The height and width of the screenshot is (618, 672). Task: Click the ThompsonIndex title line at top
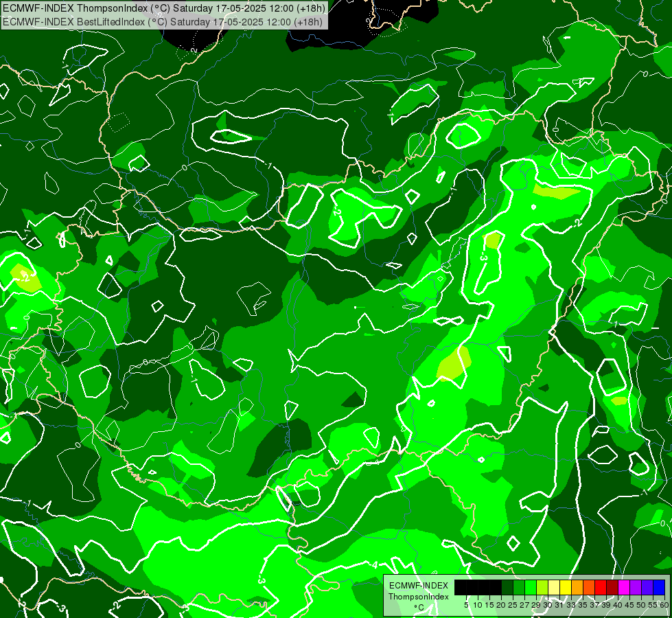pos(164,8)
